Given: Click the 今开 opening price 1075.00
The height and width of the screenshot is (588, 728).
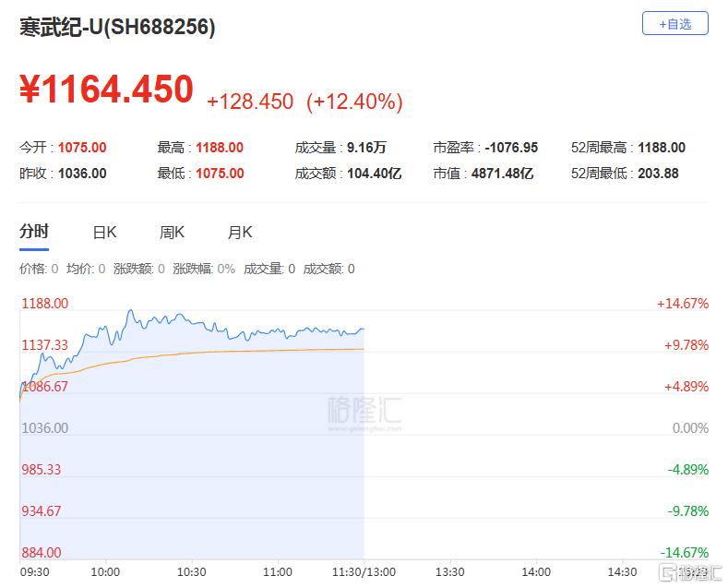Looking at the screenshot, I should click(82, 148).
